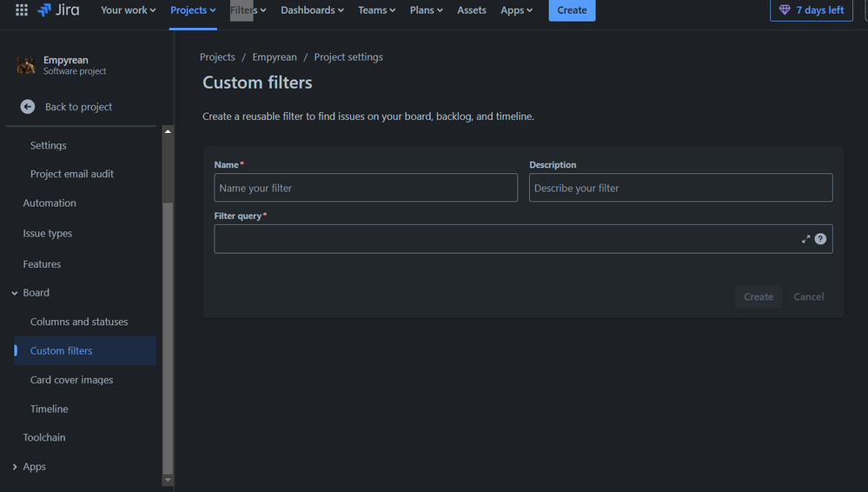The image size is (868, 492).
Task: Click the sidebar scrollbar down arrow
Action: (x=168, y=480)
